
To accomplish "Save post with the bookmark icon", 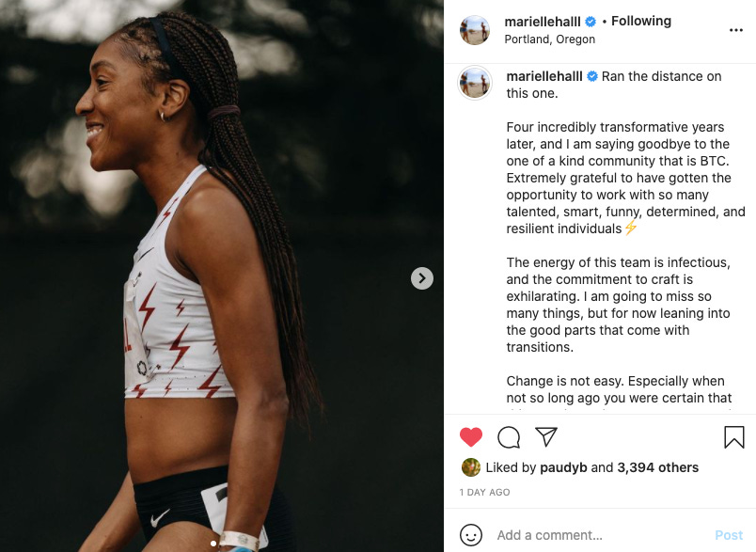I will click(x=733, y=436).
